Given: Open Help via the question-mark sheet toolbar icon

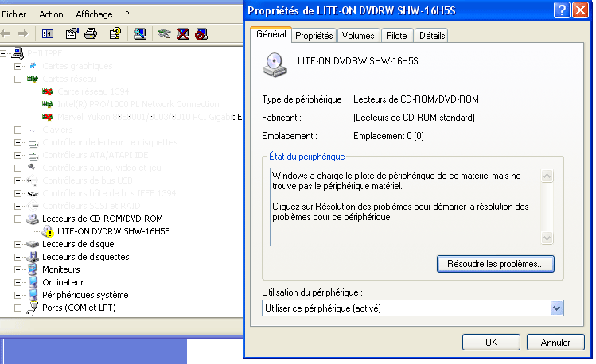Looking at the screenshot, I should click(115, 34).
